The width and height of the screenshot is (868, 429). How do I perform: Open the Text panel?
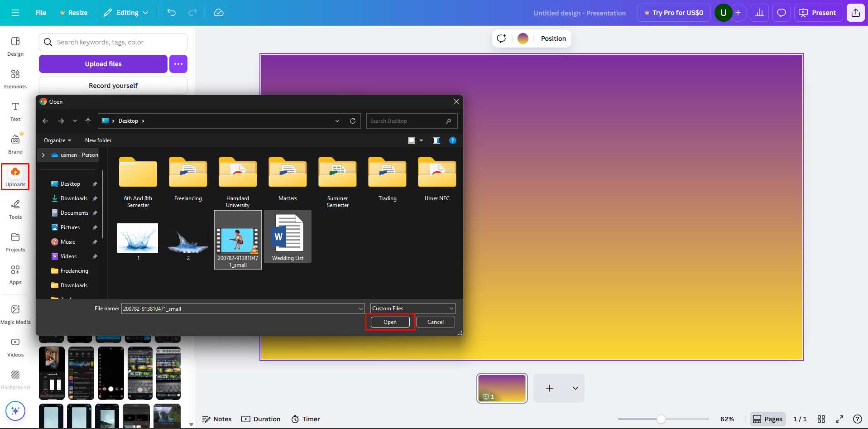[x=15, y=111]
